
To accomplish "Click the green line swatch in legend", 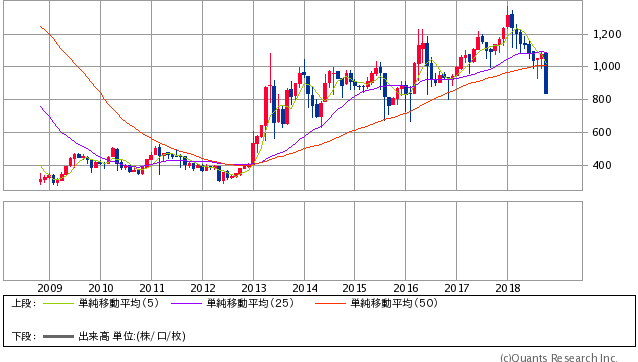I will (59, 303).
